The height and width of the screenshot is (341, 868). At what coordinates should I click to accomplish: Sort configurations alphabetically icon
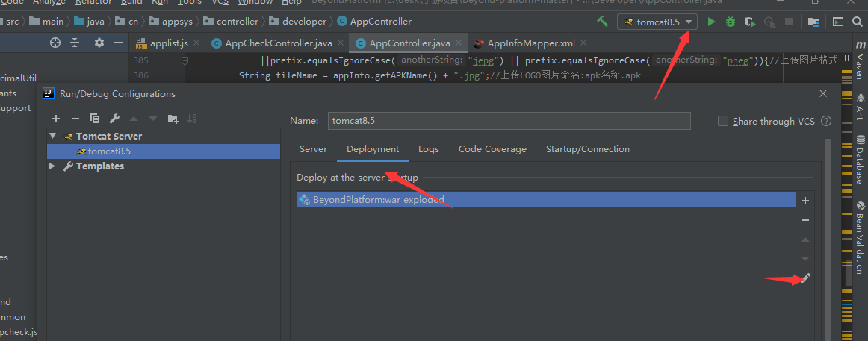192,119
